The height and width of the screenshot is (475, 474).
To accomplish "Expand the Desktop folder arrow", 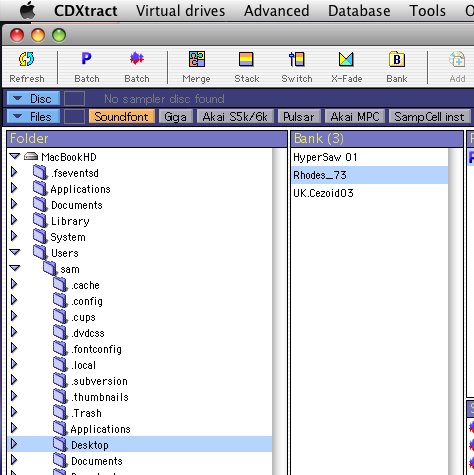I will point(14,444).
